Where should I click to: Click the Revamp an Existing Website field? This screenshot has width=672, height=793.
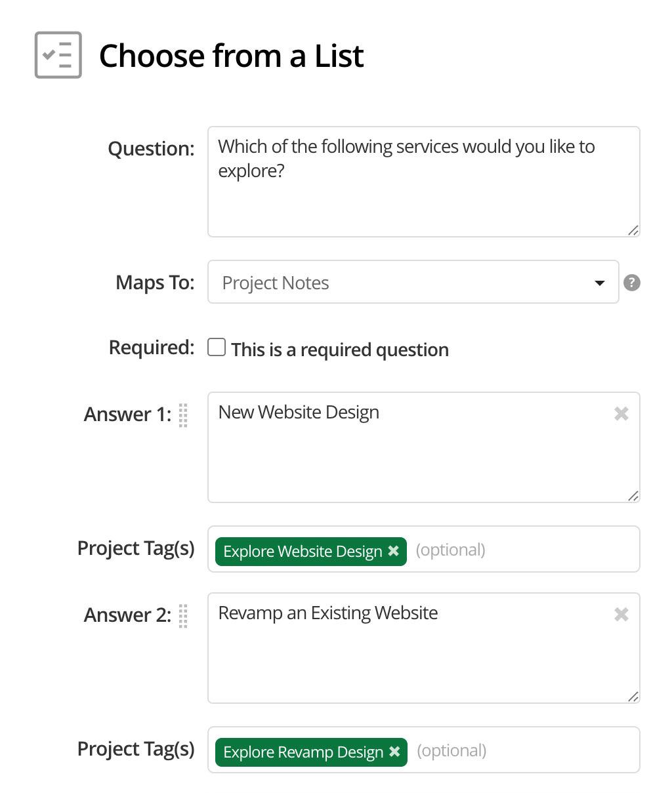pyautogui.click(x=413, y=653)
